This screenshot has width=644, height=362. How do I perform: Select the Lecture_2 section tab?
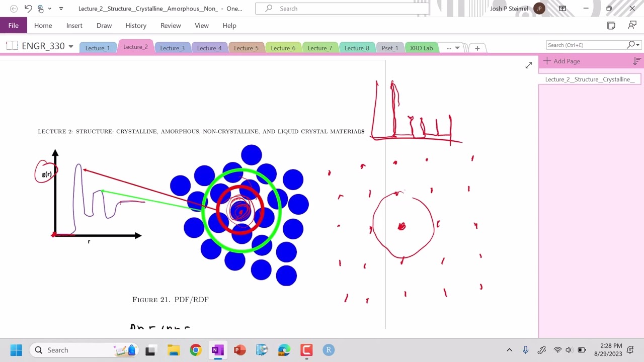coord(135,47)
